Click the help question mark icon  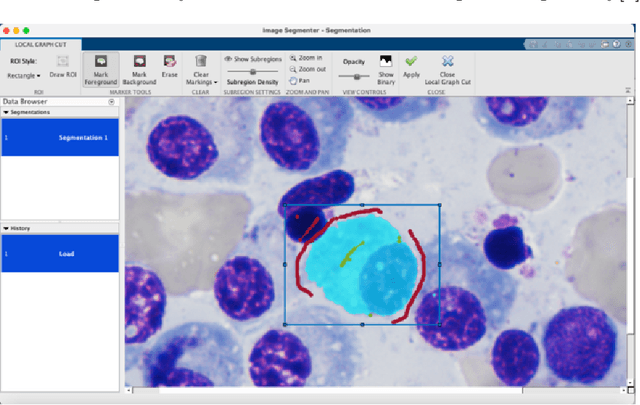(616, 44)
